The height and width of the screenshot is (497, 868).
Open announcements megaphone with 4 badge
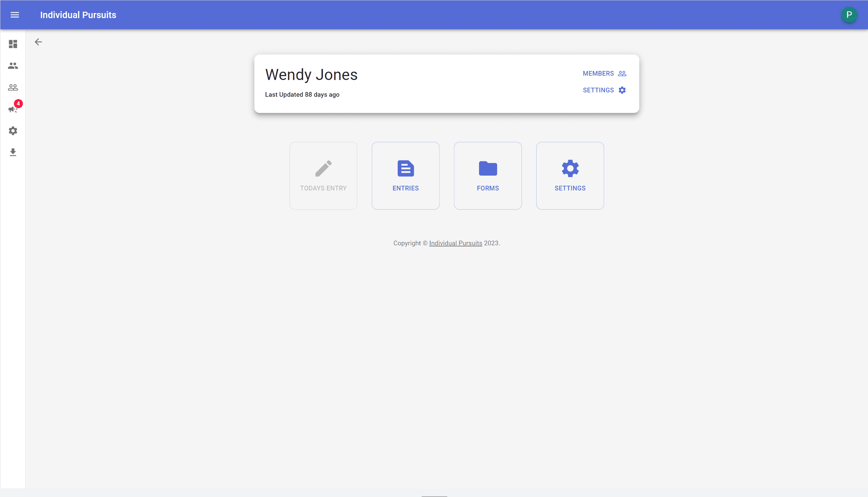pos(13,109)
